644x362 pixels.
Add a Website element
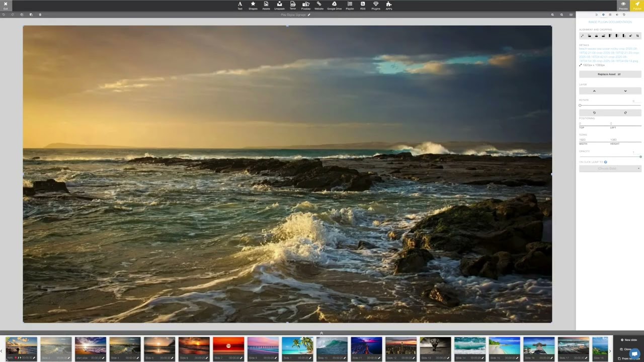tap(319, 6)
